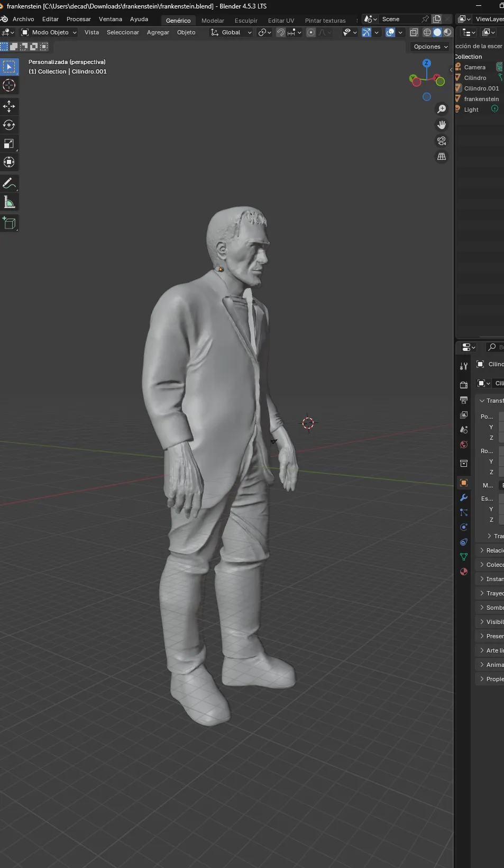
Task: Switch perspective/orthographic with grid icon
Action: pyautogui.click(x=442, y=157)
